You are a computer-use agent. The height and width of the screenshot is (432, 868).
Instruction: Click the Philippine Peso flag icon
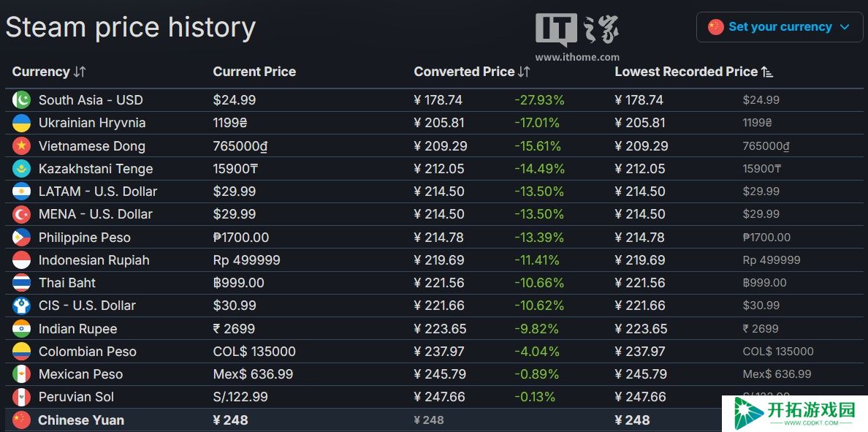(x=22, y=238)
